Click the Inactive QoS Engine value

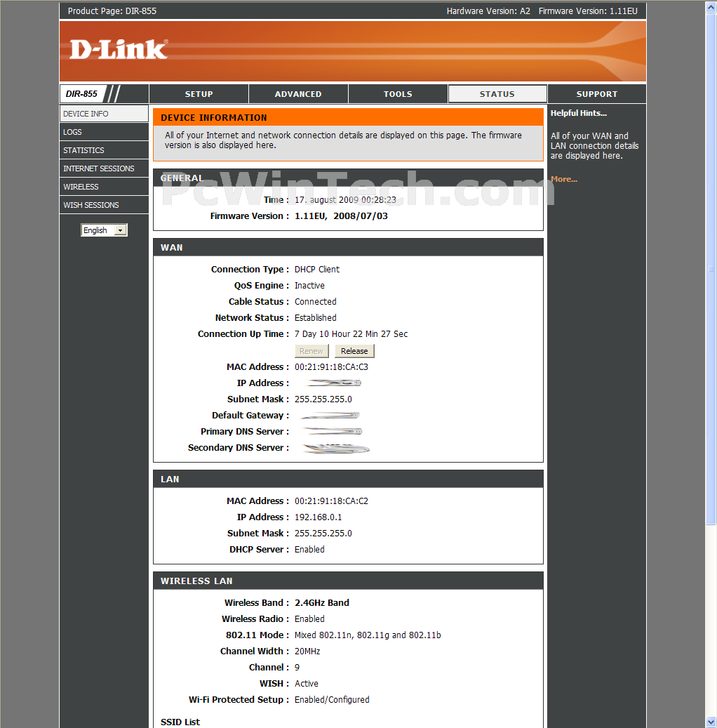click(x=309, y=286)
